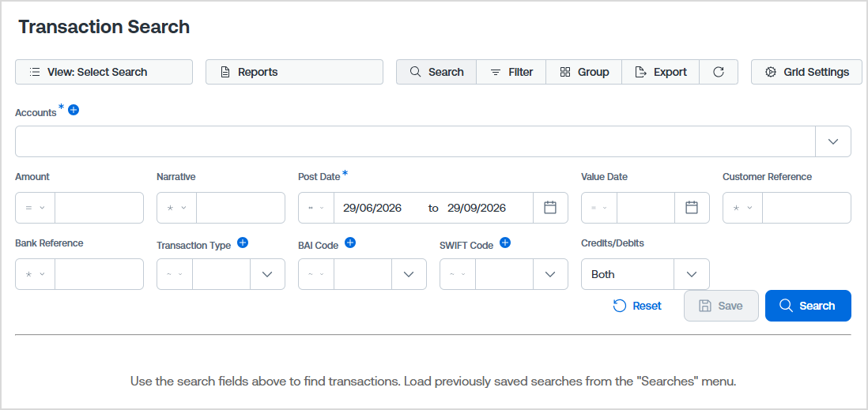This screenshot has width=868, height=410.
Task: Change the Bank Reference match operator
Action: pyautogui.click(x=35, y=274)
